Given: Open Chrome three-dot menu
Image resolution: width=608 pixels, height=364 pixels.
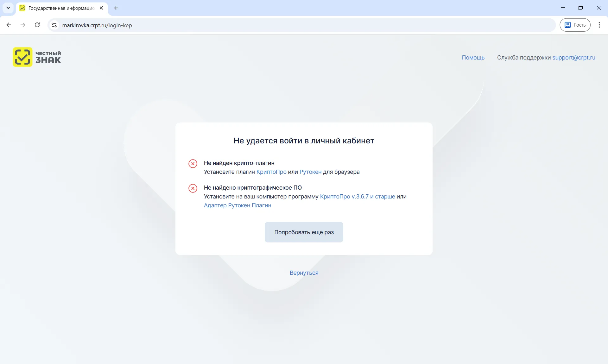Looking at the screenshot, I should point(599,25).
